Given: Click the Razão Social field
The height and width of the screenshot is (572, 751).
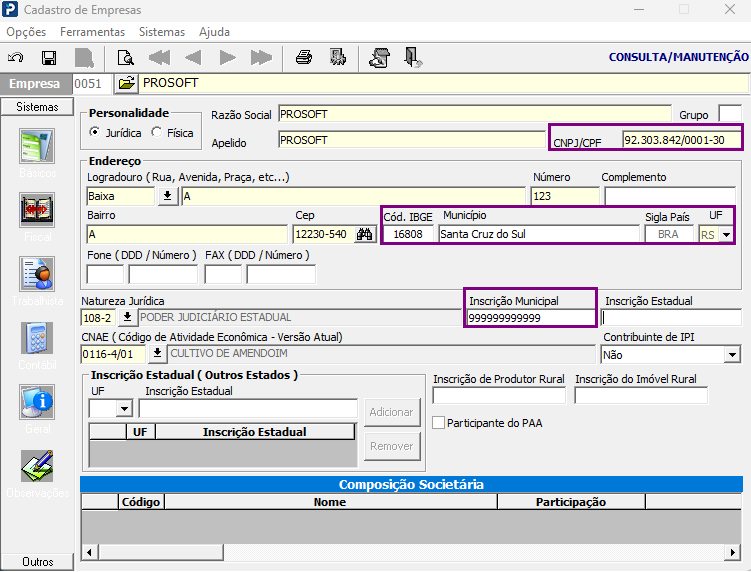Looking at the screenshot, I should pos(475,114).
